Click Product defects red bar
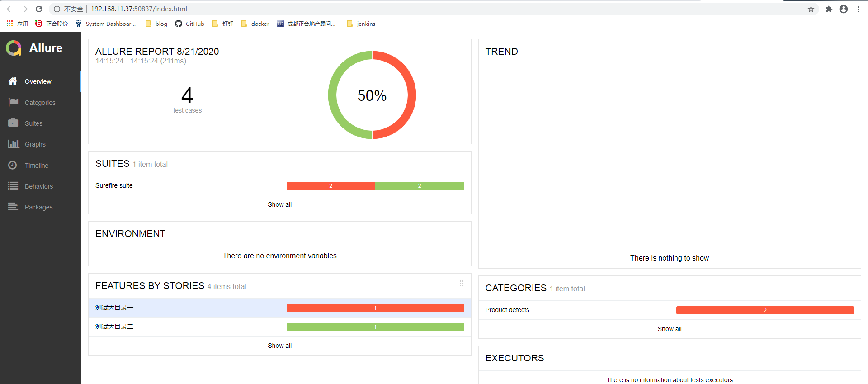 (765, 310)
